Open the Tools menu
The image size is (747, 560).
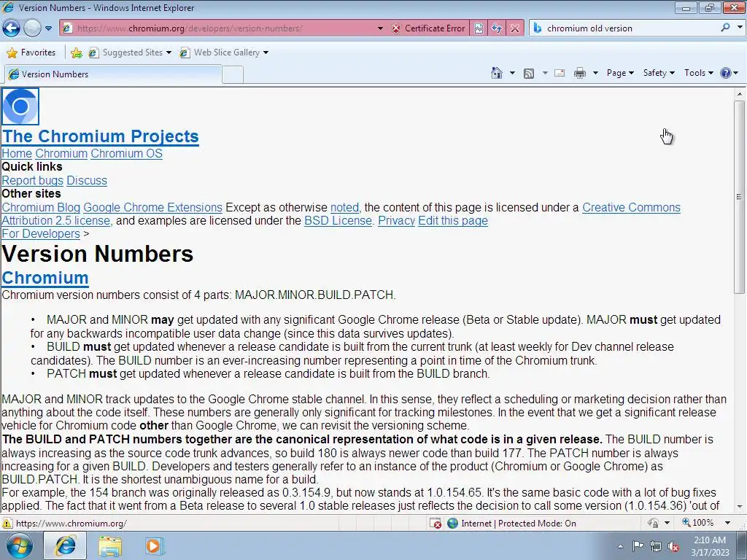(x=698, y=73)
